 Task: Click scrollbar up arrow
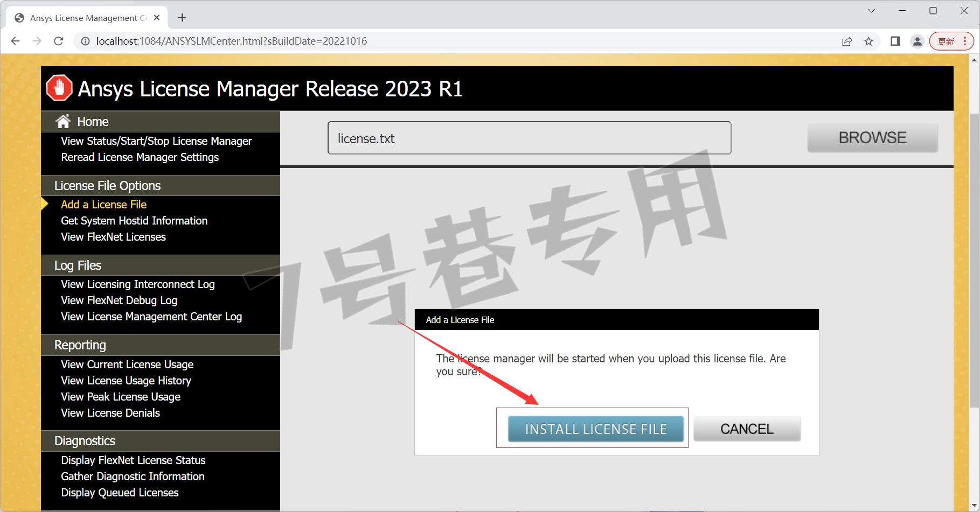click(x=974, y=60)
